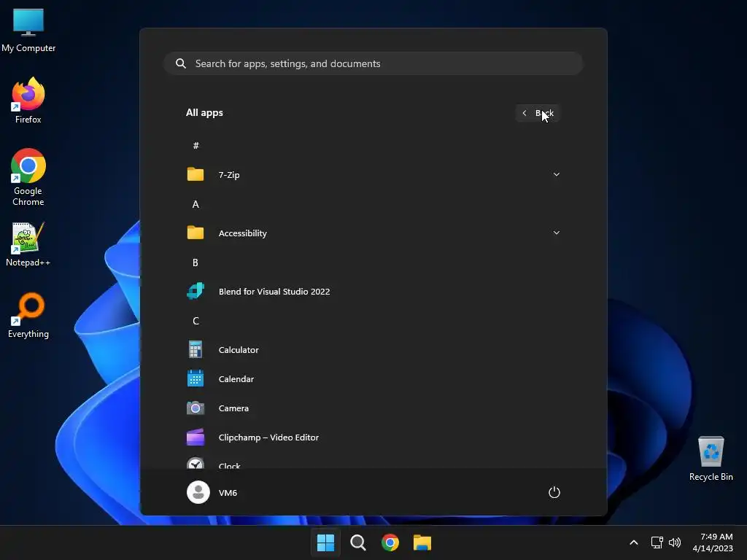Click the search magnifier in Start menu

pos(181,63)
